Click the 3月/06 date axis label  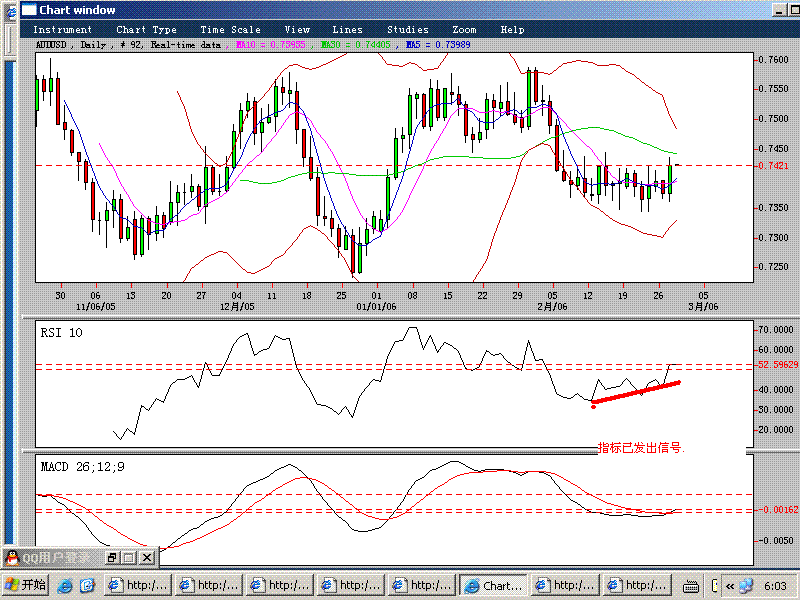coord(703,307)
